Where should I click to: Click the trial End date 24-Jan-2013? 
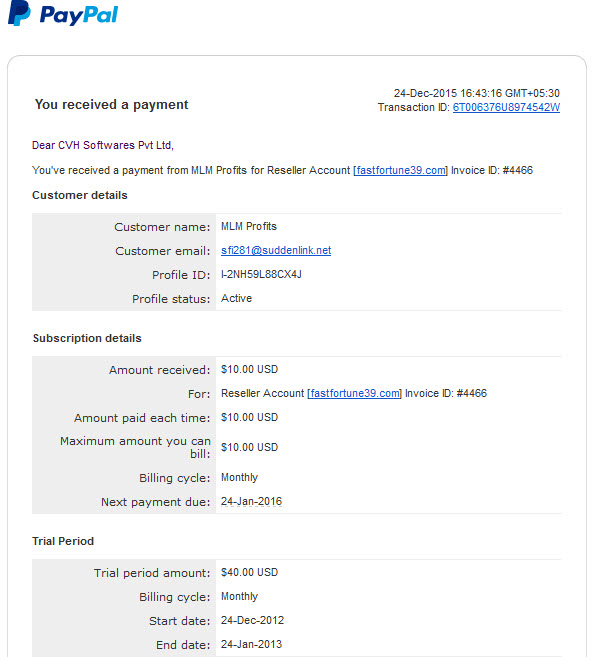coord(251,644)
